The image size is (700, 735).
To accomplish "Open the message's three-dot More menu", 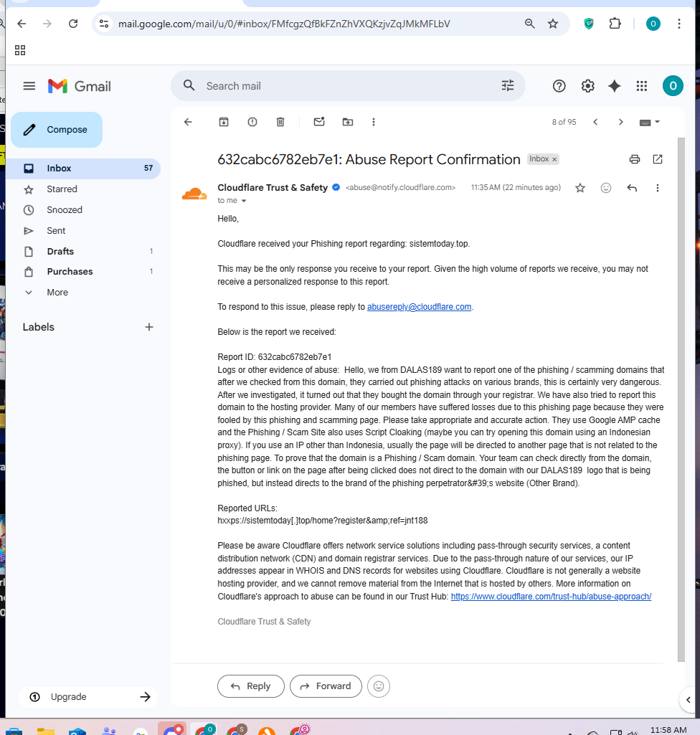I will [658, 188].
